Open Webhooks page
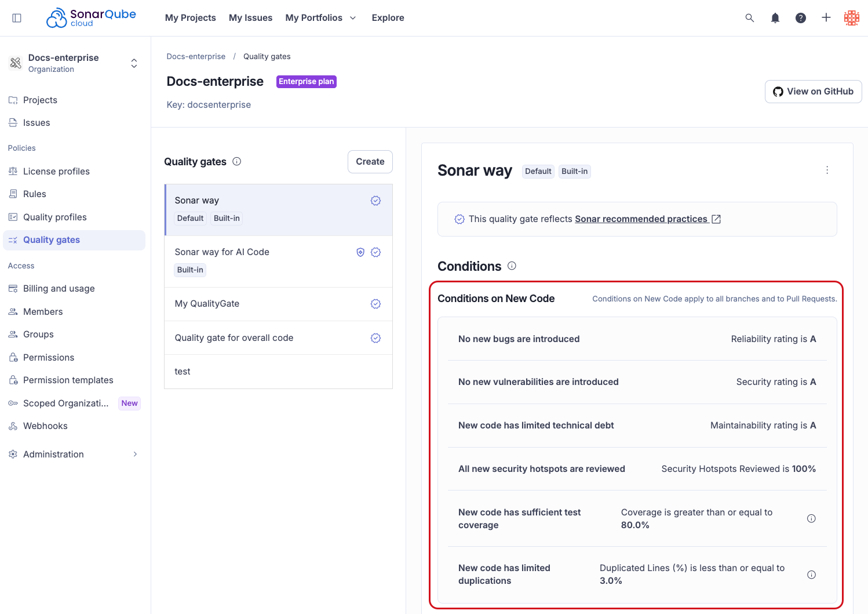Image resolution: width=868 pixels, height=614 pixels. tap(74, 426)
